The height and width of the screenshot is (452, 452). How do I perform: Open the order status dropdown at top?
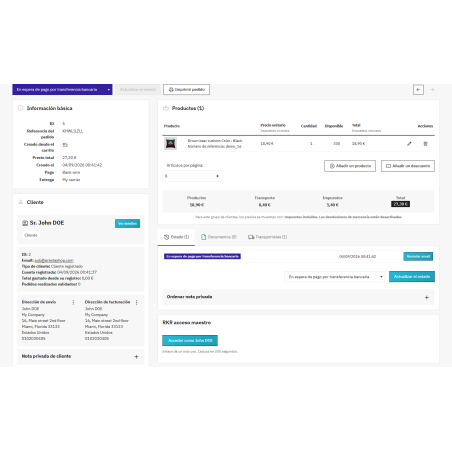[x=62, y=89]
